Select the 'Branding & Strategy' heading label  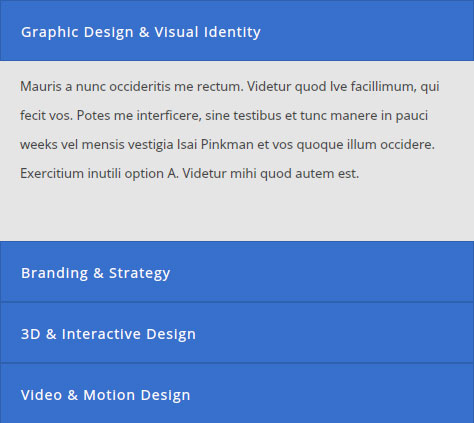click(96, 273)
